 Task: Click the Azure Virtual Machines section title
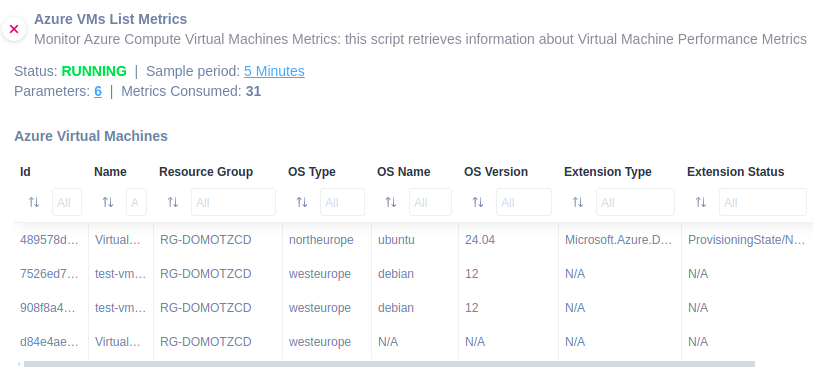click(91, 136)
